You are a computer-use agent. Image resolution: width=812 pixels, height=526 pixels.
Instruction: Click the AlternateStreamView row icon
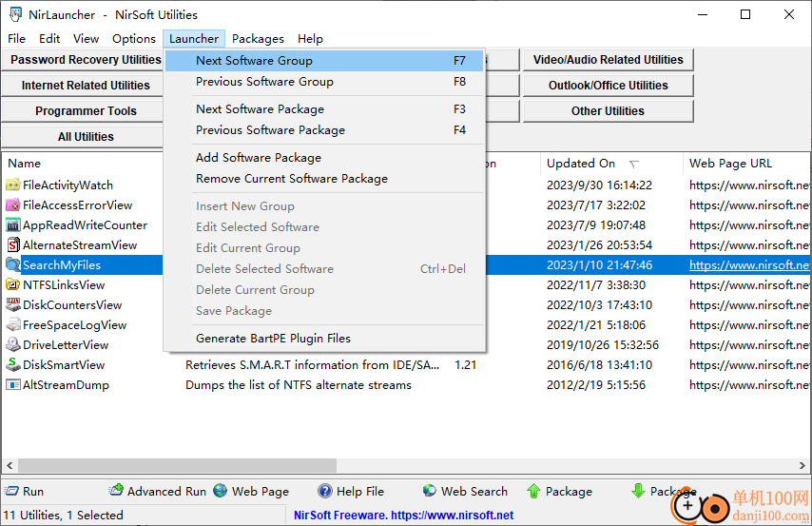(x=13, y=245)
